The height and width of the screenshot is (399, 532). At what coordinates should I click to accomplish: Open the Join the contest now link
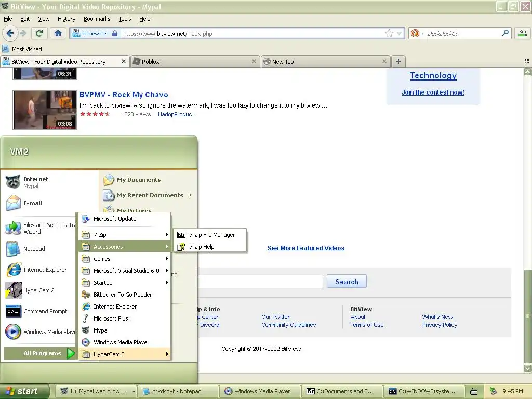pos(433,92)
